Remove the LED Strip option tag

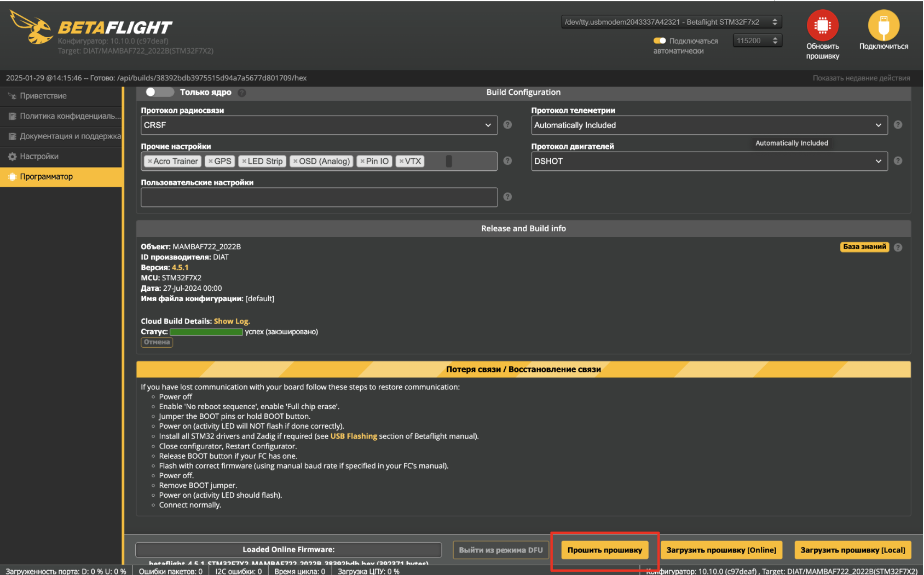click(244, 162)
